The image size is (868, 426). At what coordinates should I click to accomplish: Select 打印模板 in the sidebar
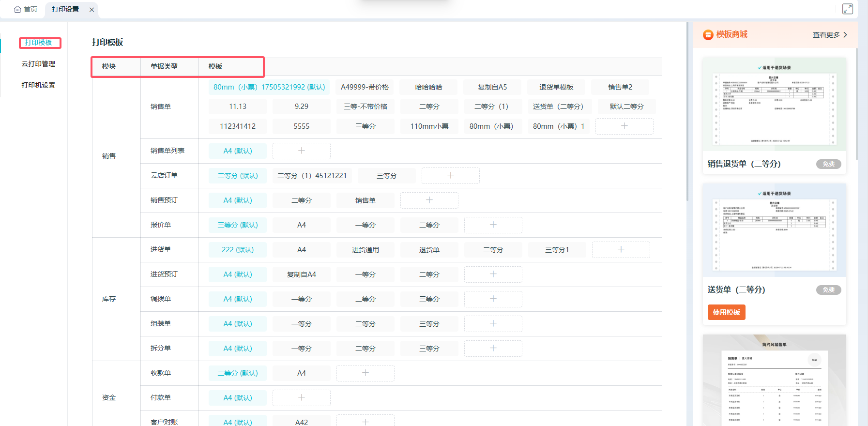pos(39,43)
